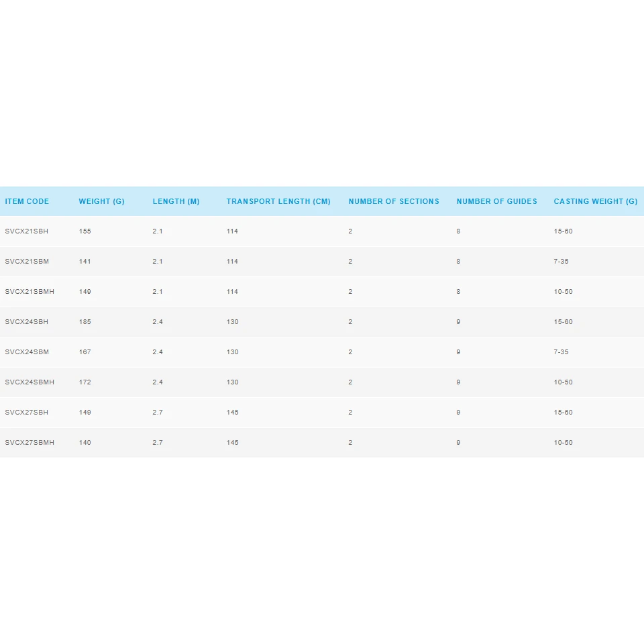The width and height of the screenshot is (644, 644).
Task: Select the SVCX21SBMH item code cell
Action: coord(30,292)
